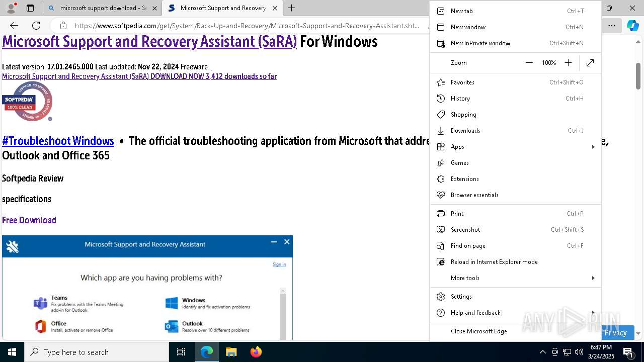
Task: Close the Microsoft Support and Recovery tab
Action: [x=275, y=8]
